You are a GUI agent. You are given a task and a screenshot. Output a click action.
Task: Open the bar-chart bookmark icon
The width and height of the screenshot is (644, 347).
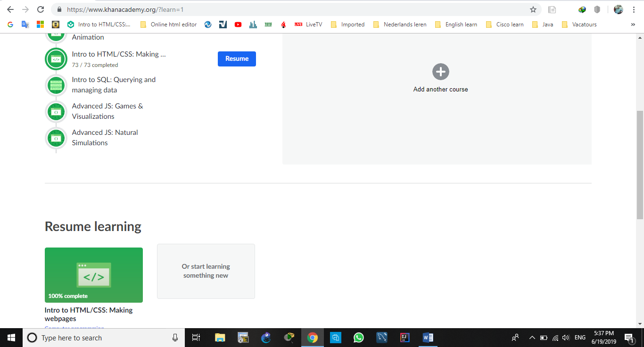coord(253,25)
